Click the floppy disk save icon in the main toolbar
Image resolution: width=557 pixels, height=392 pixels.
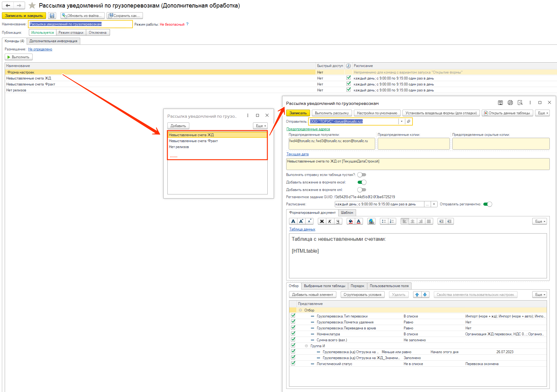coord(52,16)
